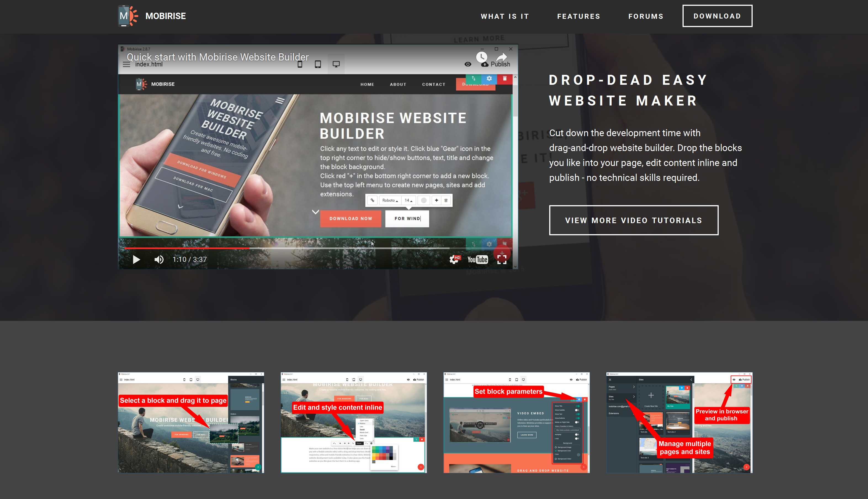
Task: Click the YouTube icon in video player
Action: point(477,259)
